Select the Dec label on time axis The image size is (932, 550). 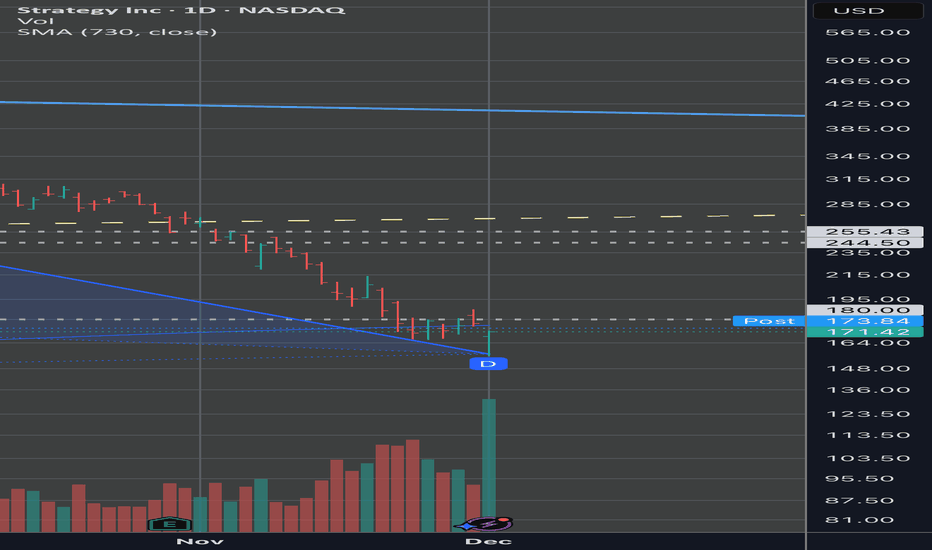(x=489, y=541)
